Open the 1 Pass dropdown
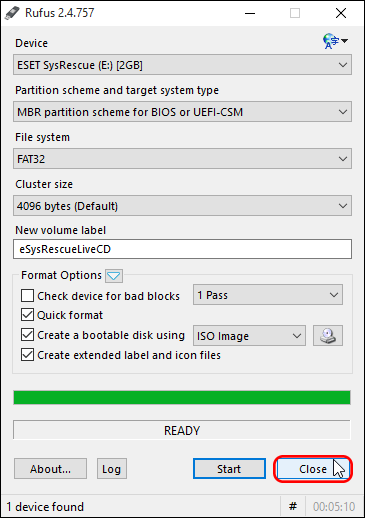 click(268, 295)
